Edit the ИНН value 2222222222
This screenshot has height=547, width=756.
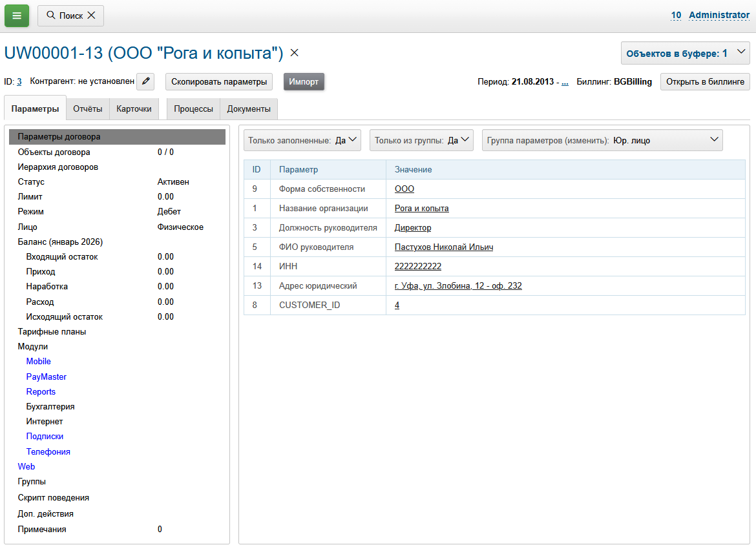click(417, 266)
